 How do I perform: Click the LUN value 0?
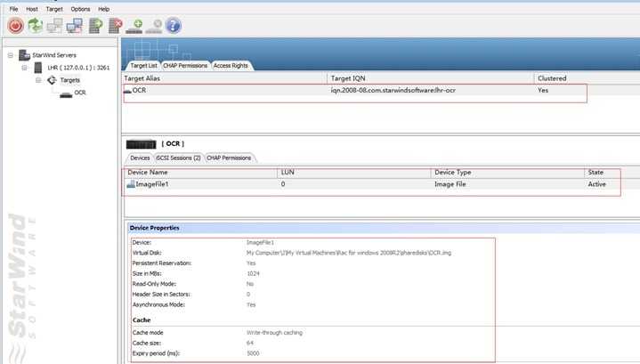[x=283, y=184]
